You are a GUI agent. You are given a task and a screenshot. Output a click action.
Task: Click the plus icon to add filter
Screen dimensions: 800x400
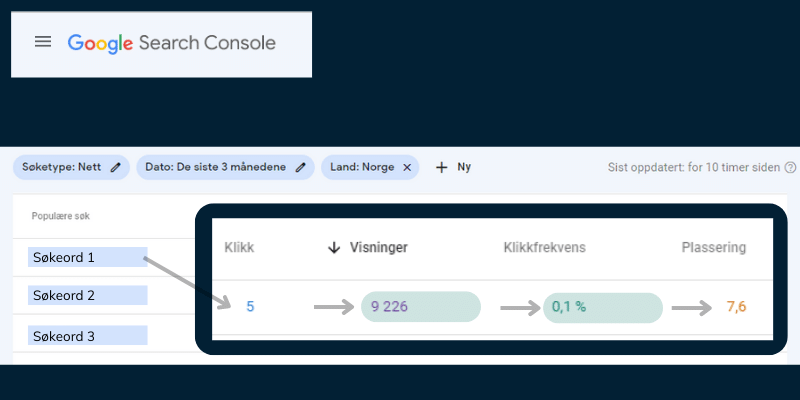coord(441,168)
